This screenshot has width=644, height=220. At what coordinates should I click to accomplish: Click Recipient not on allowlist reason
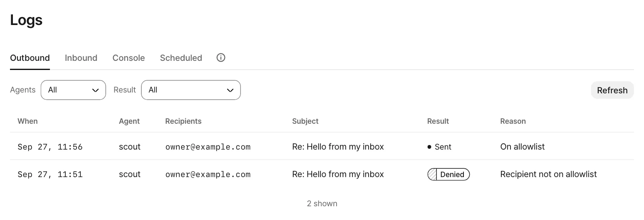point(548,174)
